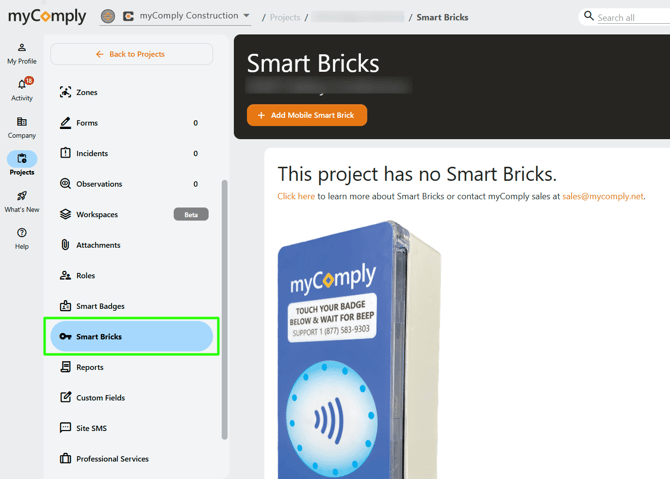Click Back to Projects button
Image resolution: width=670 pixels, height=479 pixels.
[x=132, y=54]
